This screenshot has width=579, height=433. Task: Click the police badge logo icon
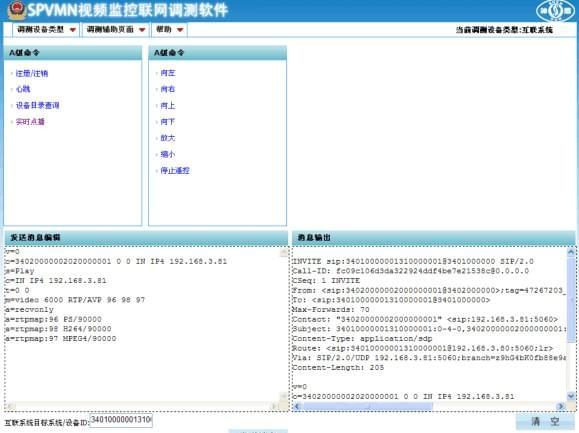(x=17, y=10)
